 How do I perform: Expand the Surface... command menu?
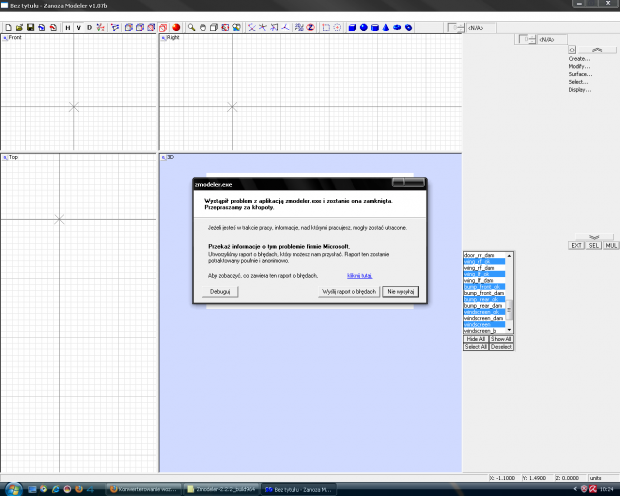coord(580,74)
